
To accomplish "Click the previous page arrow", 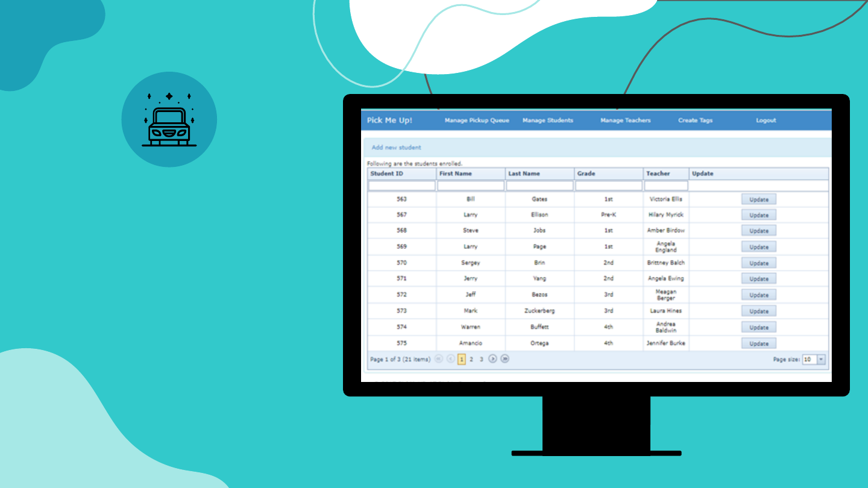I will click(450, 359).
